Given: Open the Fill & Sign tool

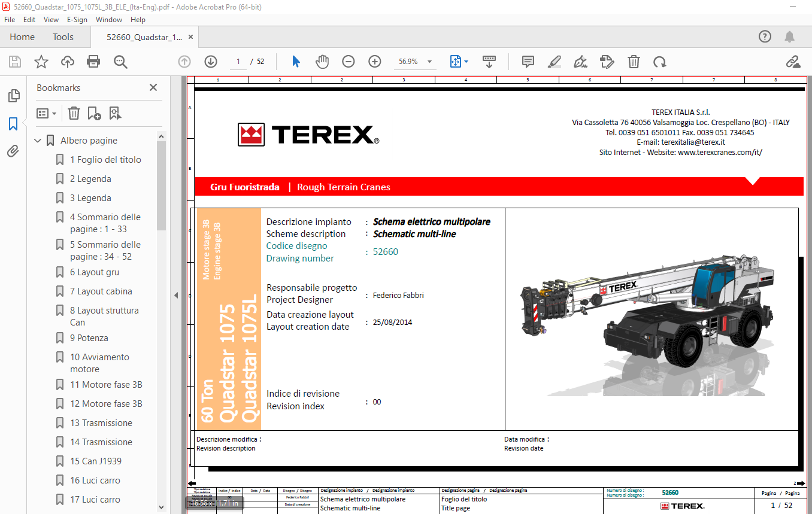Looking at the screenshot, I should coord(579,61).
